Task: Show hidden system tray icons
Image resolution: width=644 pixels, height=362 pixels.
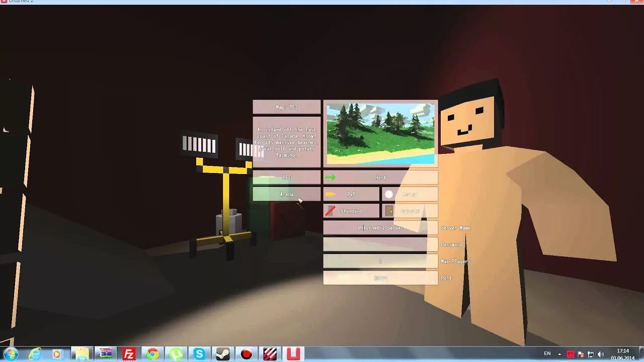Action: point(559,354)
